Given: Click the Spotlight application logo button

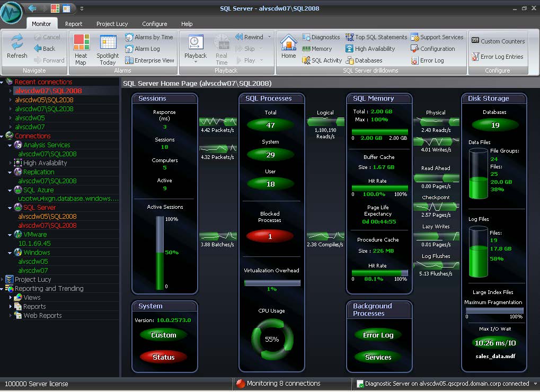Looking at the screenshot, I should (11, 13).
